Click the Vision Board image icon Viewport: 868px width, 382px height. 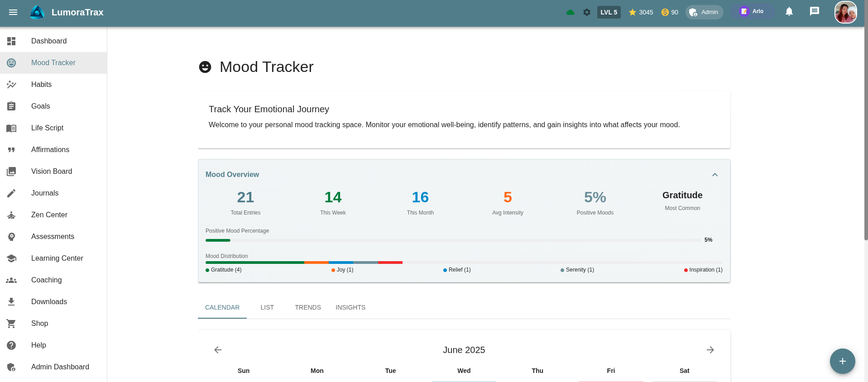pos(11,172)
